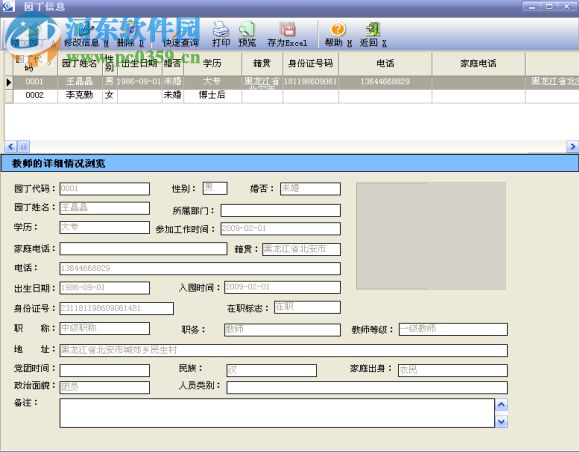Screen dimensions: 579x452
Task: Click the 民族 input field
Action: click(x=271, y=370)
